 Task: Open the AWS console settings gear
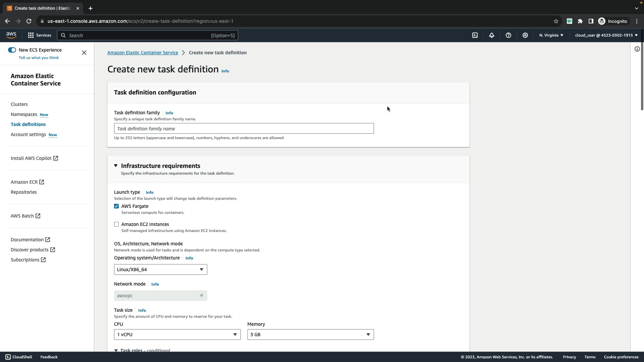coord(525,35)
